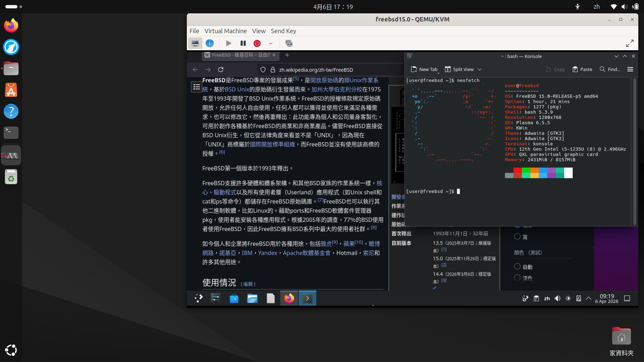
Task: Open virtual hardware details info icon
Action: point(210,43)
